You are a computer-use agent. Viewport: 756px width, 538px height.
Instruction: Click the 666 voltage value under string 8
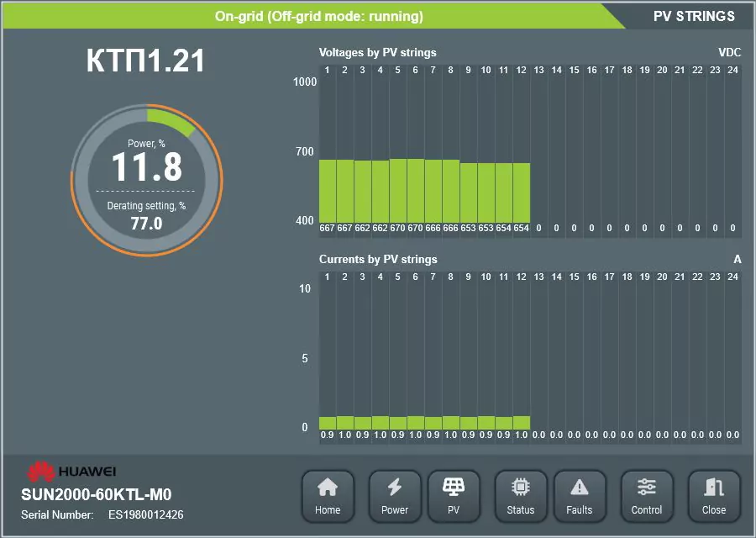coord(450,228)
